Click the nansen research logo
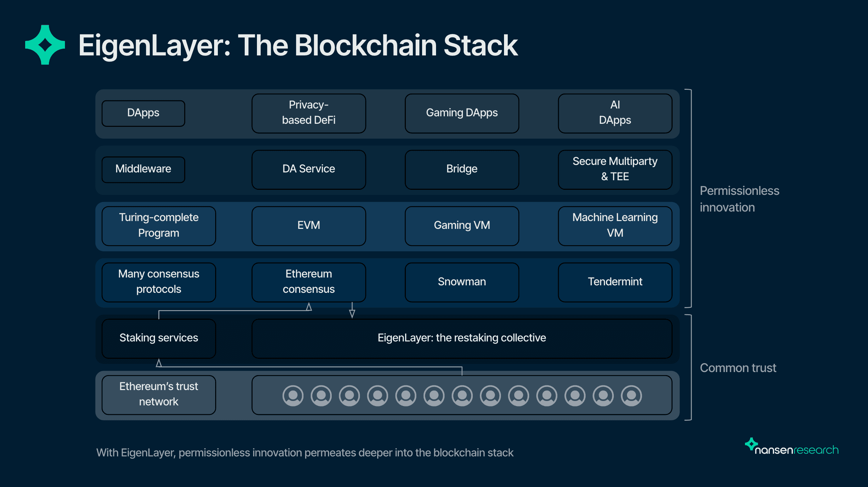Screen dimensions: 868x487 pyautogui.click(x=792, y=448)
